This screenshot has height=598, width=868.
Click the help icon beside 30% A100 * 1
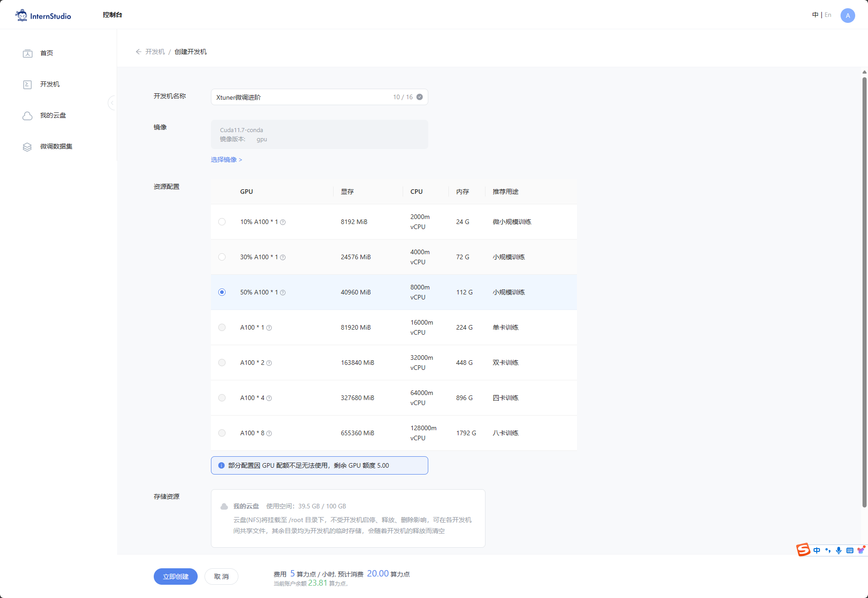coord(283,257)
